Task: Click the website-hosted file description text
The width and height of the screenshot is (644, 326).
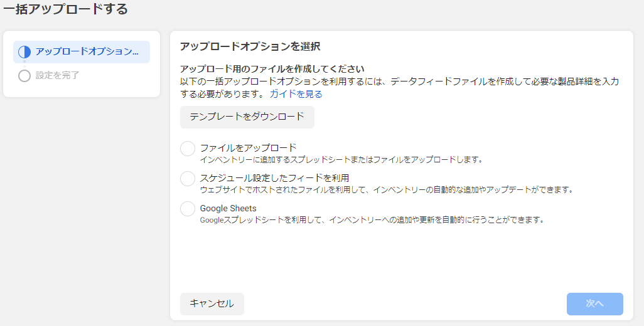Action: (387, 189)
